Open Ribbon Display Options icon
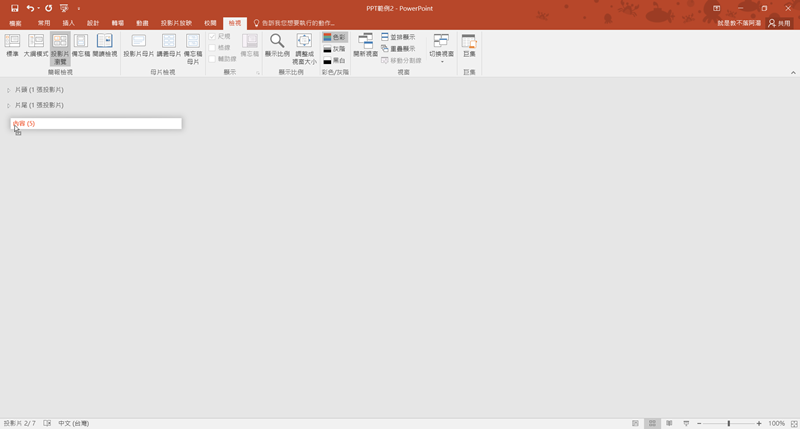800x429 pixels. point(716,8)
